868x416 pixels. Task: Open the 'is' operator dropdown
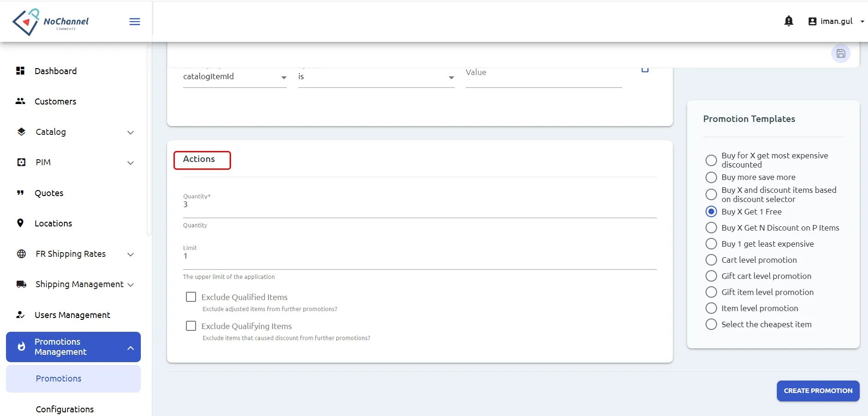[x=376, y=77]
